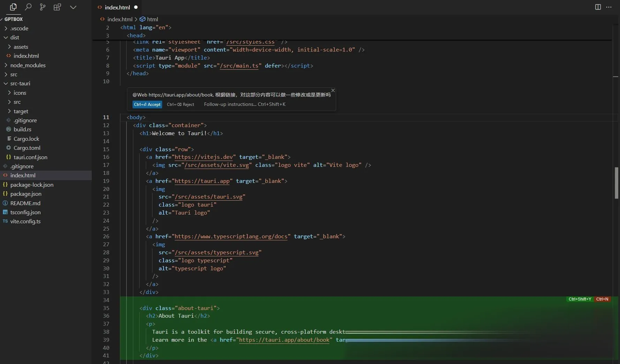Screen dimensions: 620x364
Task: Click the Ctrl+Enter Accept button
Action: tap(147, 104)
